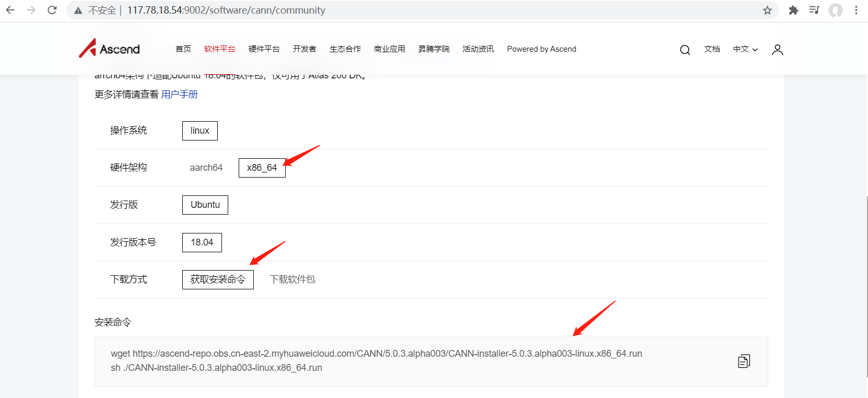
Task: Go forward to the next page
Action: (x=31, y=10)
